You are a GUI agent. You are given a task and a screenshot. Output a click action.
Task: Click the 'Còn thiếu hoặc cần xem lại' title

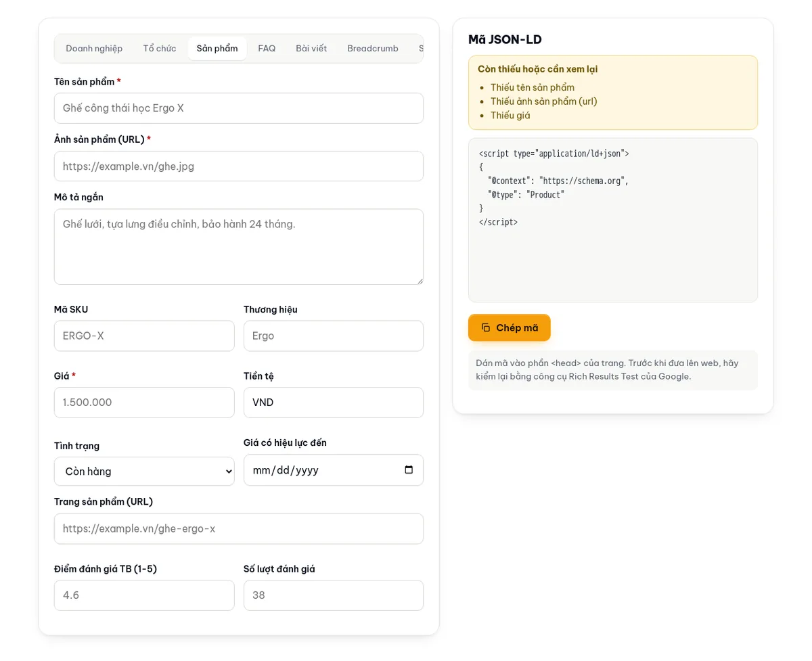[x=537, y=69]
